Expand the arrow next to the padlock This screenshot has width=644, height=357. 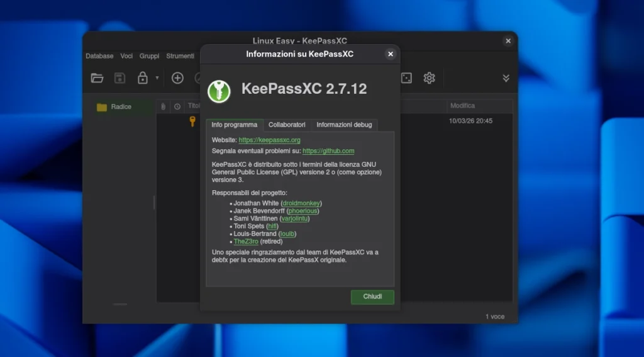click(x=157, y=77)
